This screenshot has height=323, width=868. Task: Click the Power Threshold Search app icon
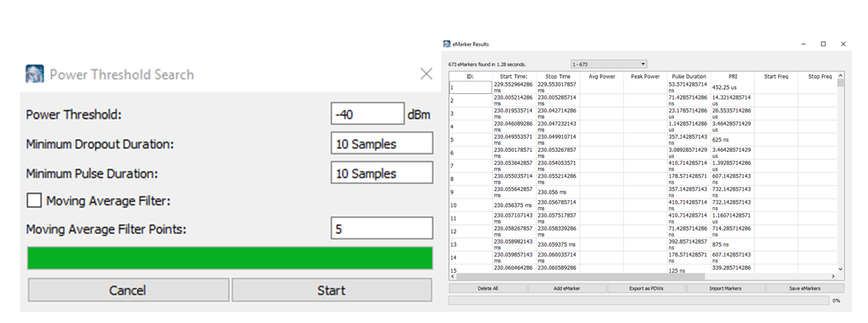pyautogui.click(x=35, y=74)
